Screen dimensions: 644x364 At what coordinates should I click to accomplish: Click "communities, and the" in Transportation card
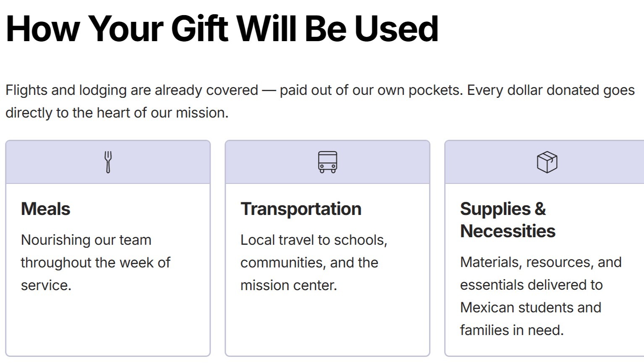(x=309, y=262)
